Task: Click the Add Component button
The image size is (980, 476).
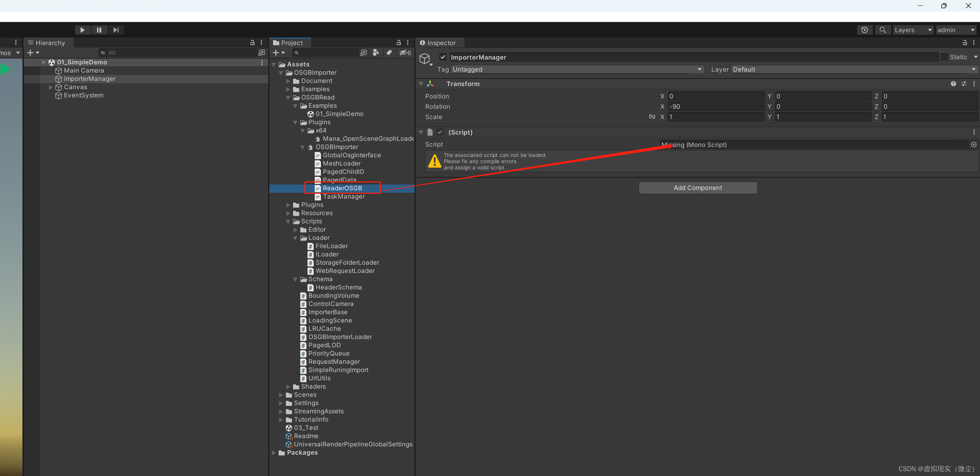Action: click(698, 188)
